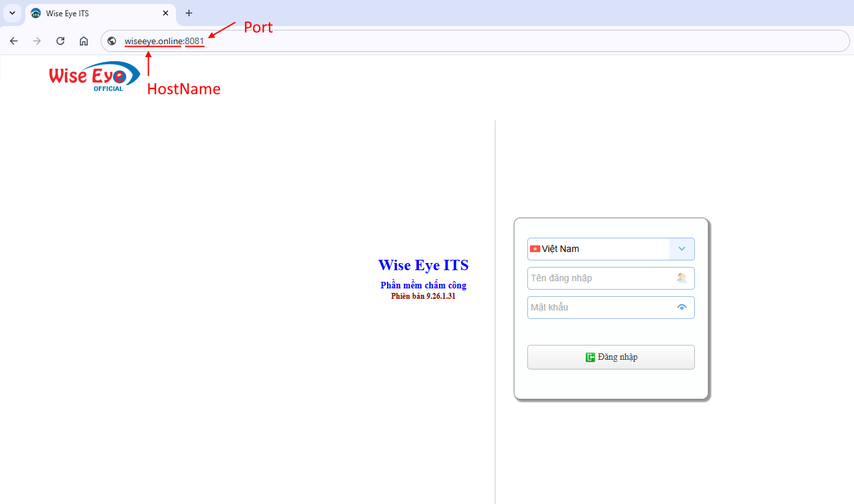Viewport: 854px width, 504px height.
Task: Click the Vietnam flag icon
Action: pyautogui.click(x=535, y=249)
